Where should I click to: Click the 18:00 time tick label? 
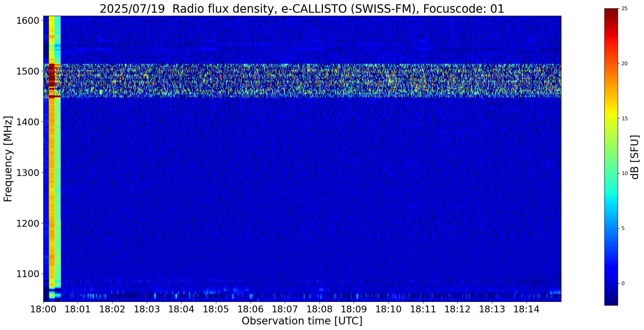pos(43,309)
